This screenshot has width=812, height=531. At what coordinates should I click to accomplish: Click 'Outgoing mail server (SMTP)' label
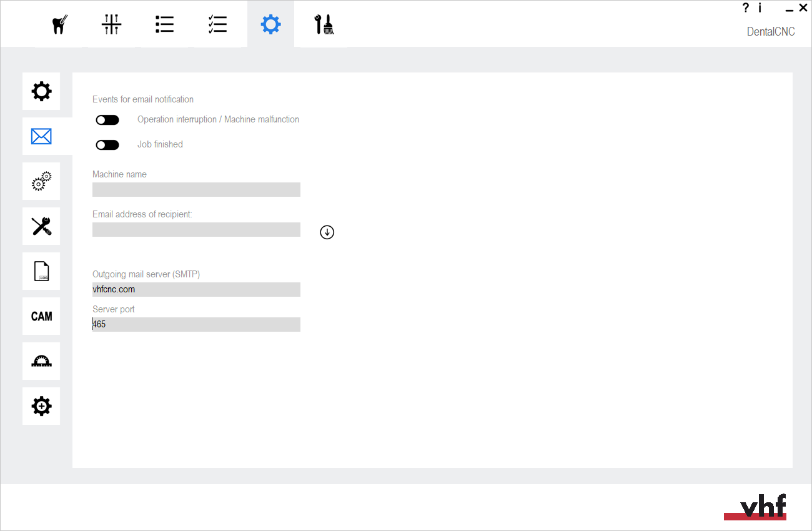[x=146, y=274]
